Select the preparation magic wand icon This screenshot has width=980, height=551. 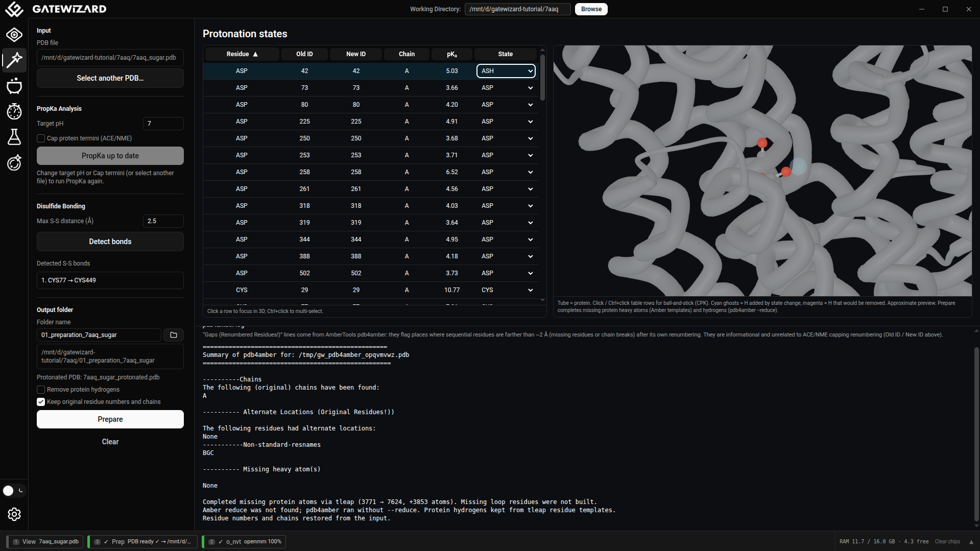(14, 60)
